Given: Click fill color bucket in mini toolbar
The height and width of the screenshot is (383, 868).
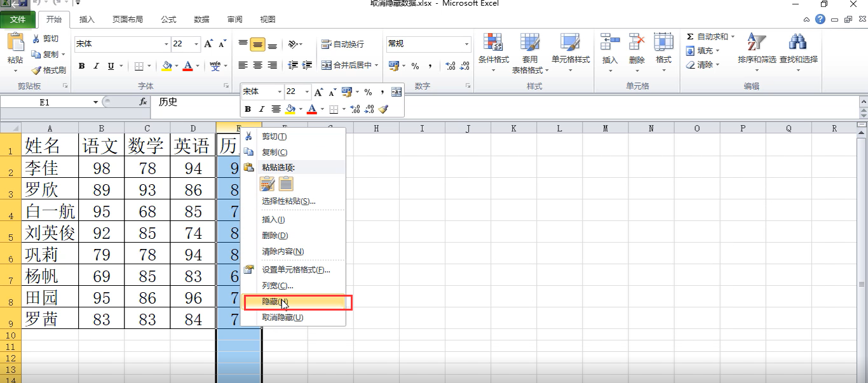Looking at the screenshot, I should [290, 109].
